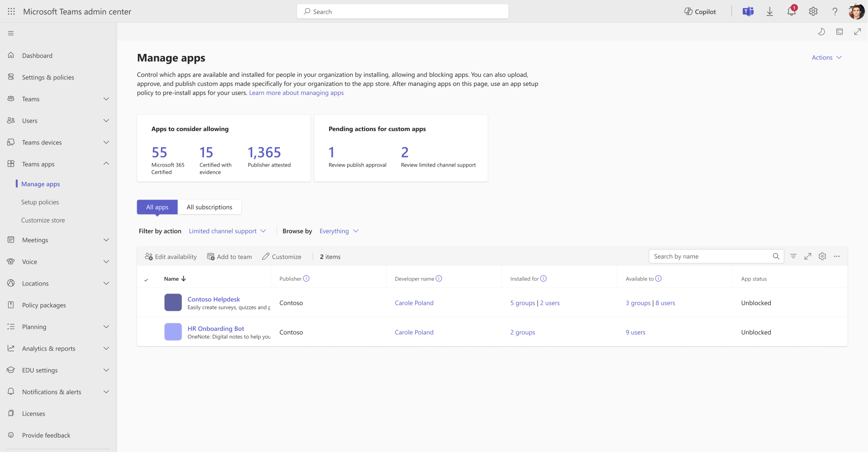Open the Browse by Everything dropdown
Image resolution: width=868 pixels, height=452 pixels.
tap(339, 231)
